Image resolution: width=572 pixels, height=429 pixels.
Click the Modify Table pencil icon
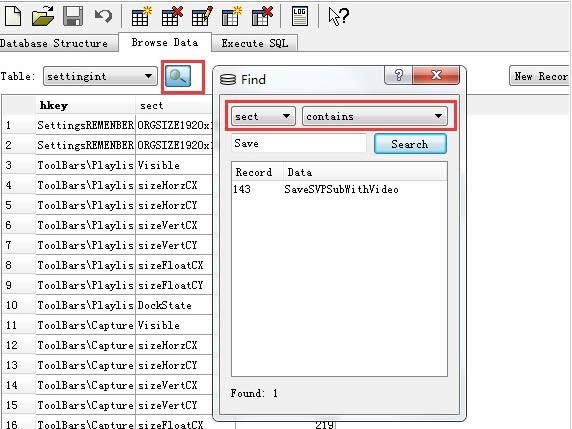tap(202, 16)
